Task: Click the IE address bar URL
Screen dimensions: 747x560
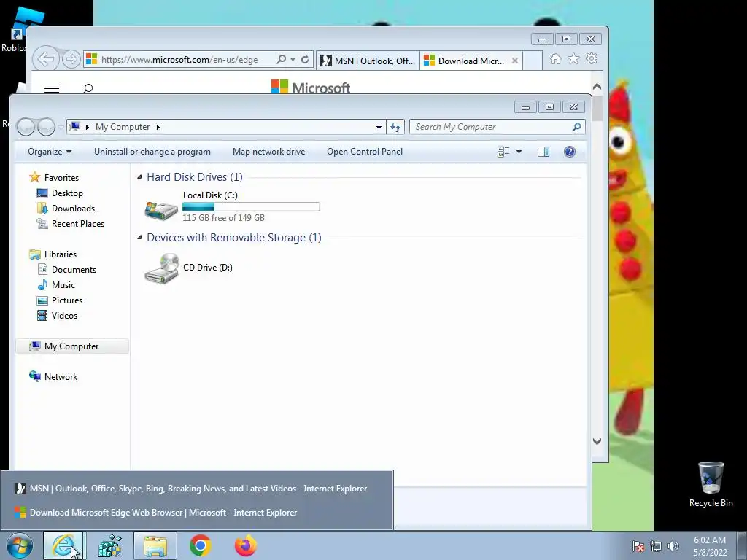Action: (179, 60)
